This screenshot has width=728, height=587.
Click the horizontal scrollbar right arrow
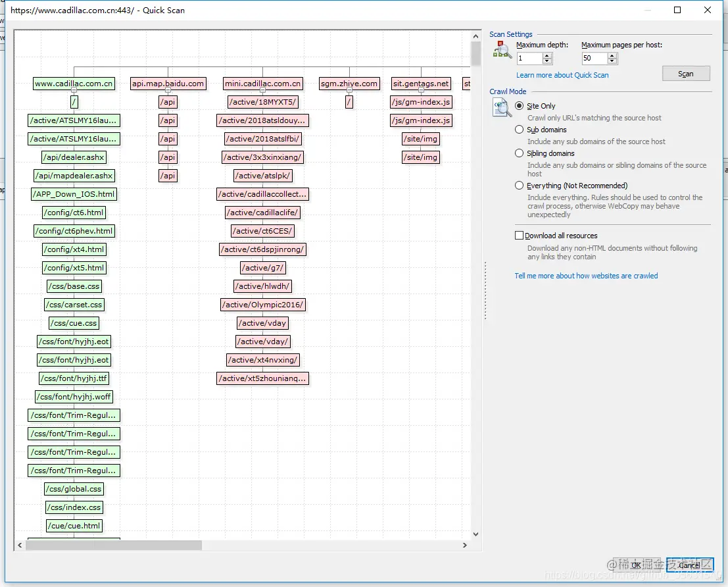465,545
